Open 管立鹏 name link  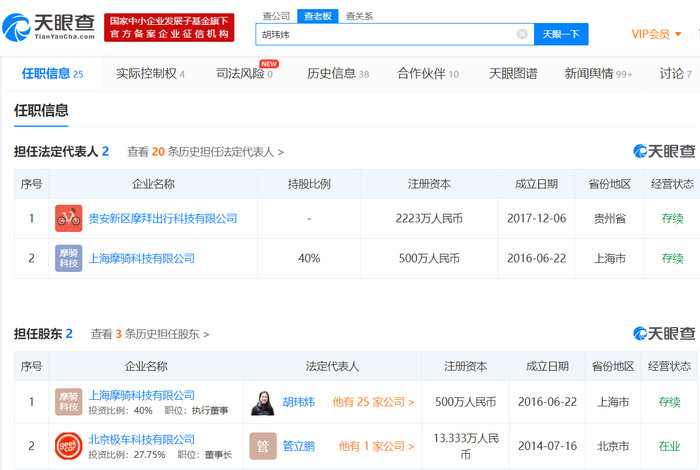pyautogui.click(x=299, y=446)
